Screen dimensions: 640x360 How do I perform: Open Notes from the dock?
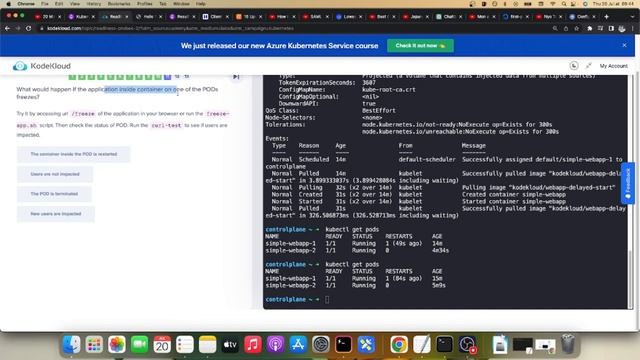[207, 345]
